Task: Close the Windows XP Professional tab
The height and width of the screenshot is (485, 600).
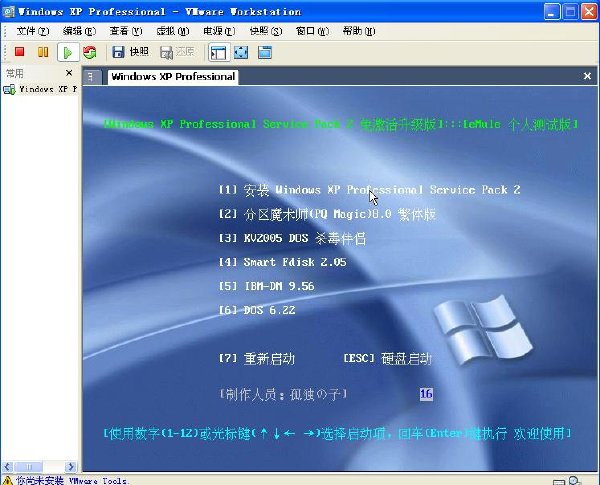Action: (587, 76)
